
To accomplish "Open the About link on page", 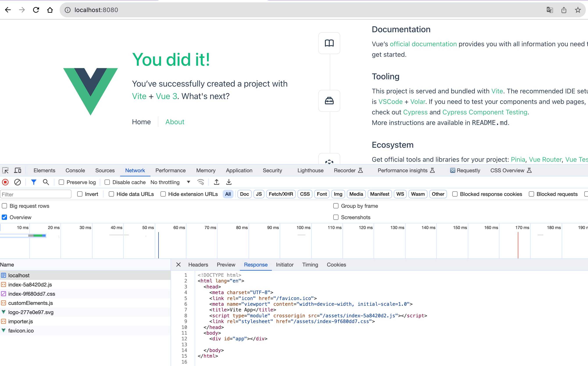I will (x=175, y=122).
